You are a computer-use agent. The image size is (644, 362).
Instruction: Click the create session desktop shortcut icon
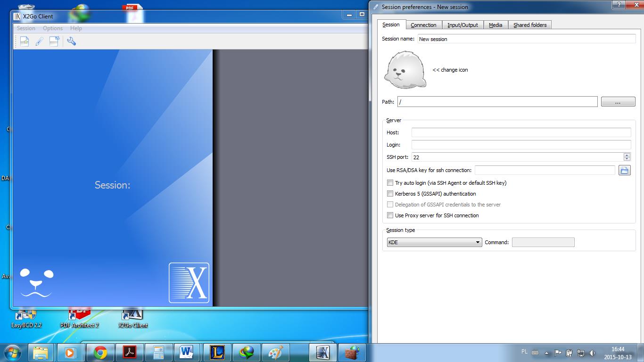pos(54,41)
